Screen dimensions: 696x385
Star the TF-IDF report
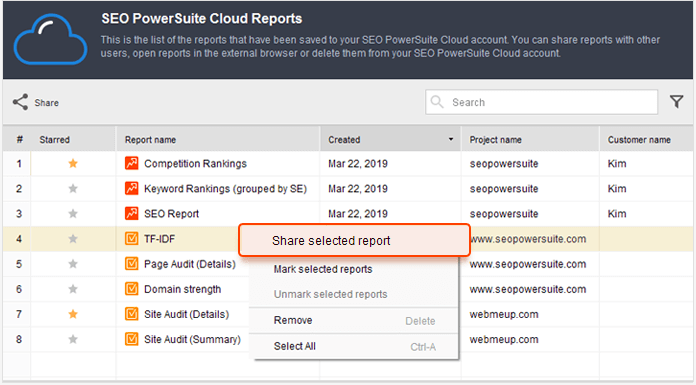tap(73, 238)
